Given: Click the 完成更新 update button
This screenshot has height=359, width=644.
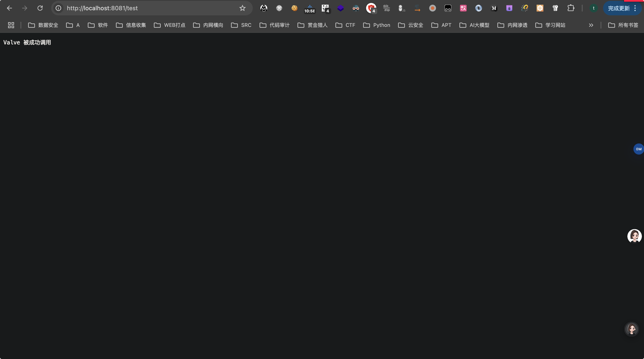Looking at the screenshot, I should (x=619, y=8).
